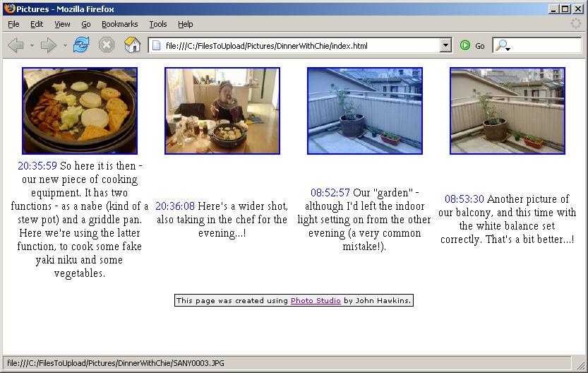Image resolution: width=588 pixels, height=373 pixels.
Task: Open the File menu
Action: (13, 24)
